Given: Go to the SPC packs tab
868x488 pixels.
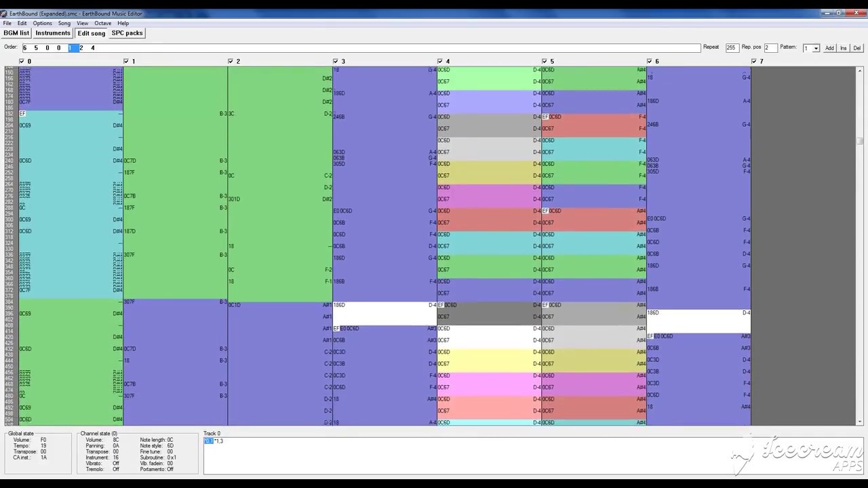Looking at the screenshot, I should pos(127,33).
